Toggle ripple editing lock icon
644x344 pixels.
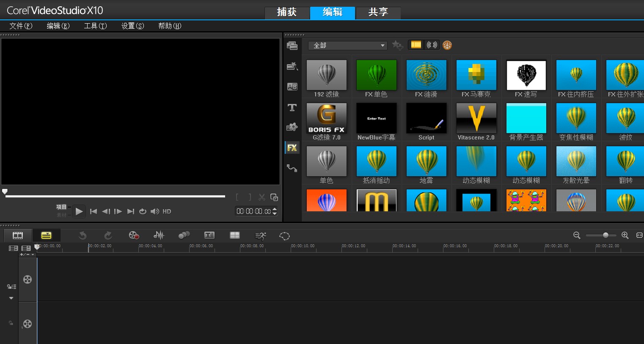coord(11,287)
